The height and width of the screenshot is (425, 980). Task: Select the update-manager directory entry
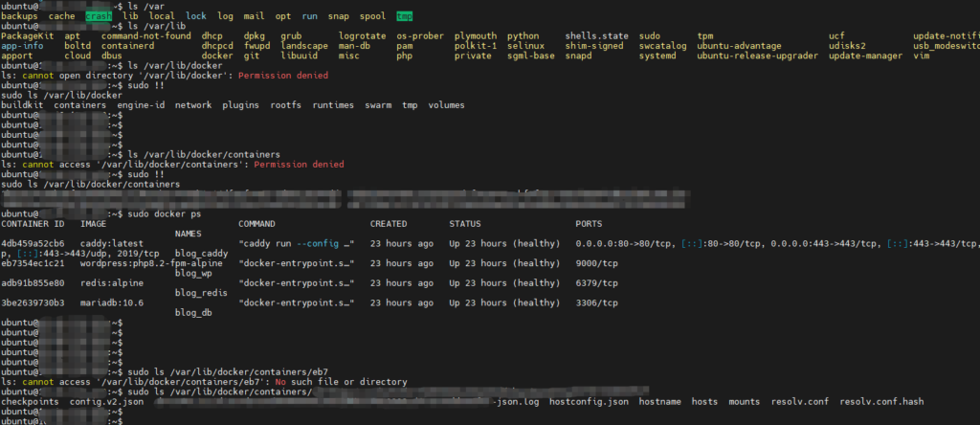865,56
